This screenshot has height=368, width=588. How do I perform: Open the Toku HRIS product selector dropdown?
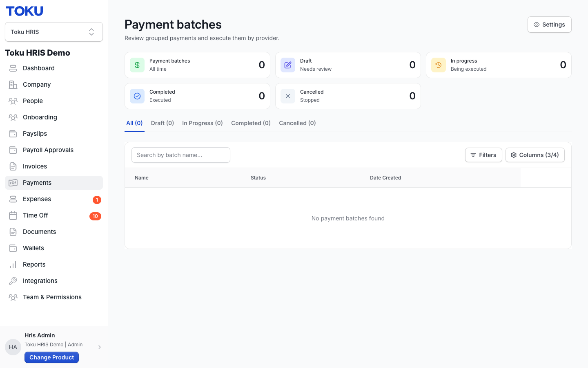[54, 32]
